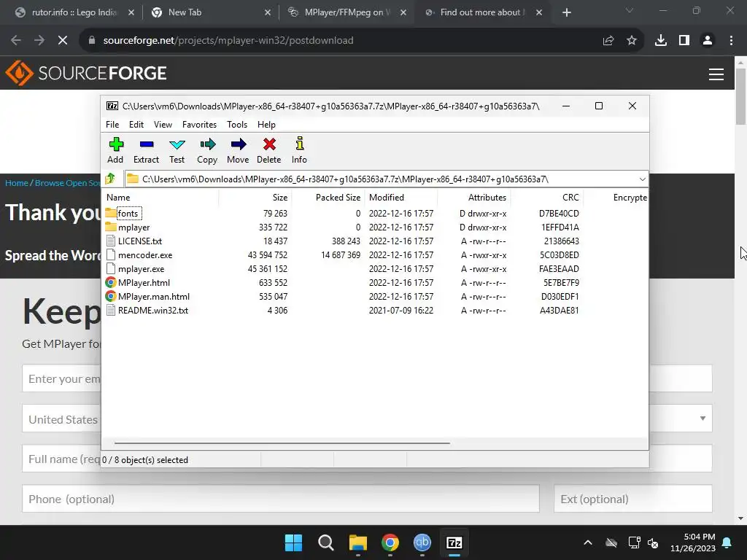The image size is (747, 560).
Task: Open Chrome downloads icon
Action: pyautogui.click(x=661, y=41)
